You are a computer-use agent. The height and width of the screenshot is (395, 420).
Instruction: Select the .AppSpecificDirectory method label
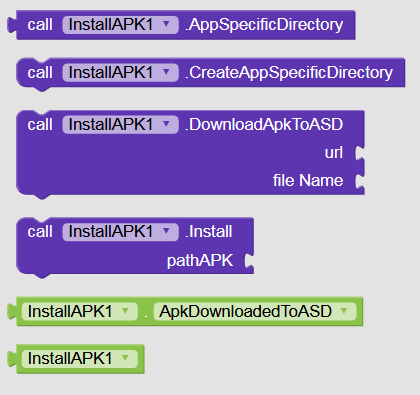click(x=264, y=25)
